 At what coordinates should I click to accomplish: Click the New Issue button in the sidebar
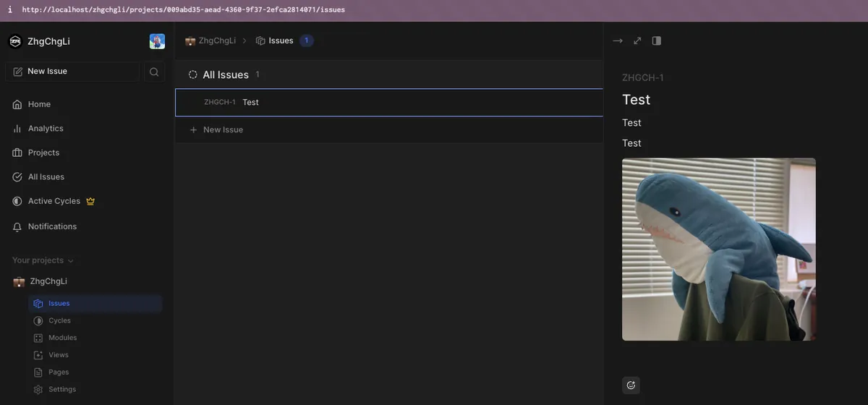(x=72, y=72)
